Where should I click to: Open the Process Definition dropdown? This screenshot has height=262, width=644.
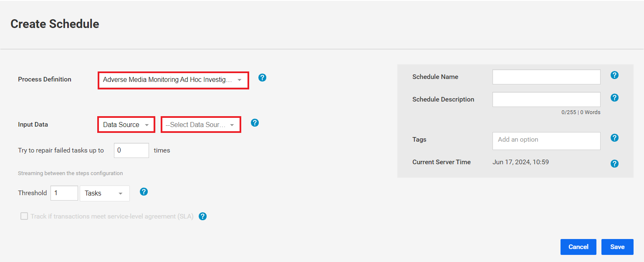173,80
